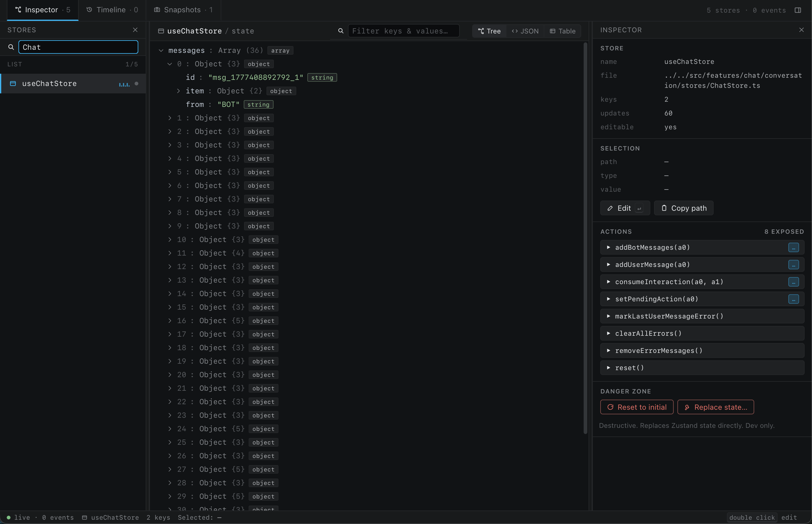Viewport: 812px width, 524px height.
Task: Click the live status indicator dot
Action: (x=9, y=518)
